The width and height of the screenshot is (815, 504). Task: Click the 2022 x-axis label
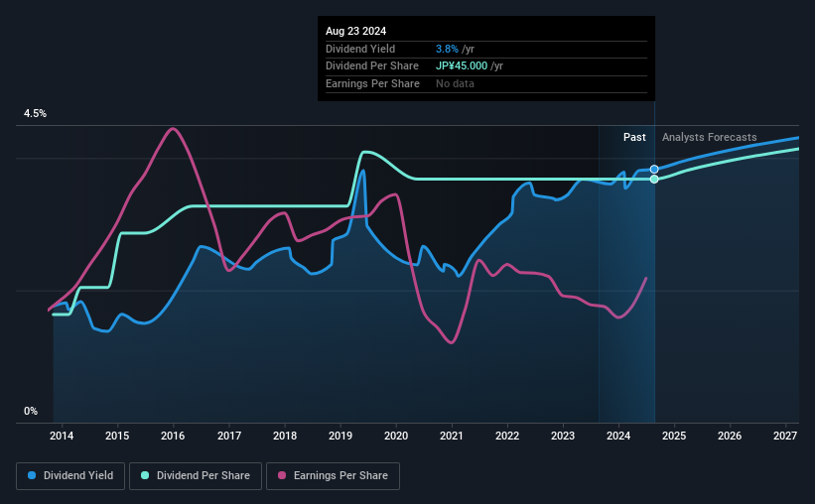(507, 436)
